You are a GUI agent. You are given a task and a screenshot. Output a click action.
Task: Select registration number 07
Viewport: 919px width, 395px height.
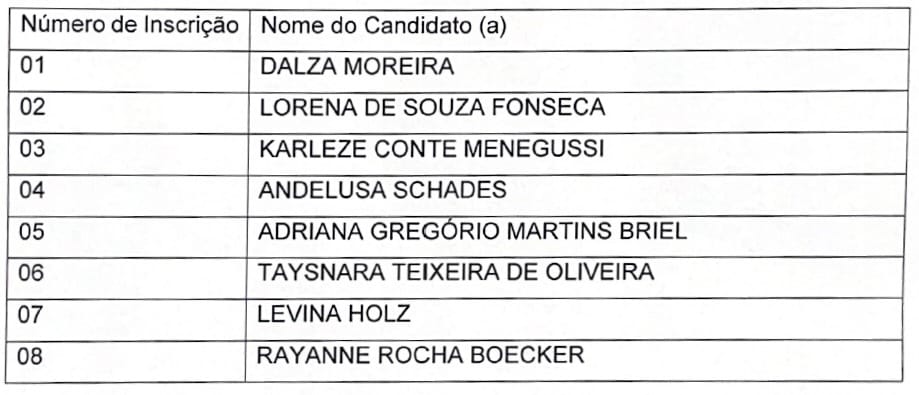32,315
